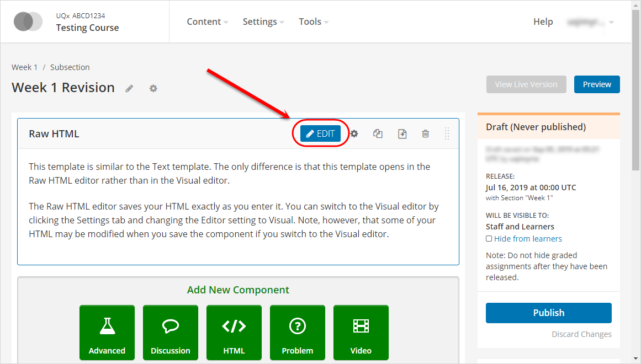Navigate back using the Week 1 breadcrumb
641x364 pixels.
(x=24, y=67)
